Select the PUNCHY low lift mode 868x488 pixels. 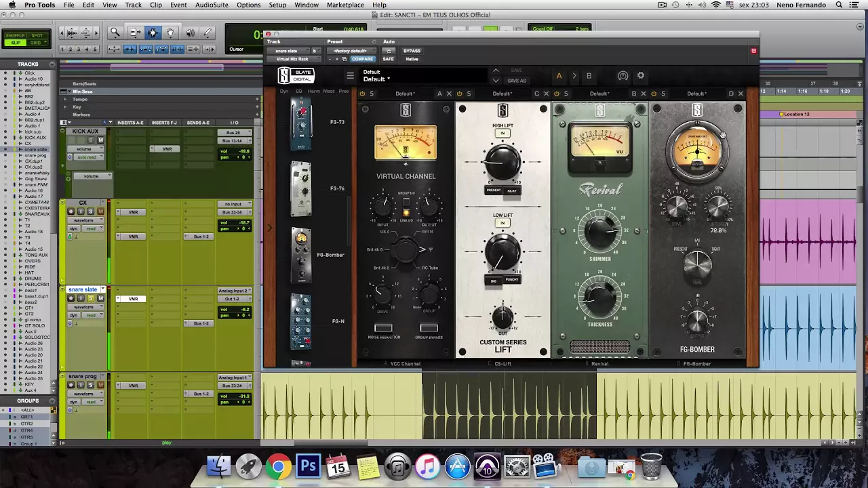pyautogui.click(x=512, y=280)
